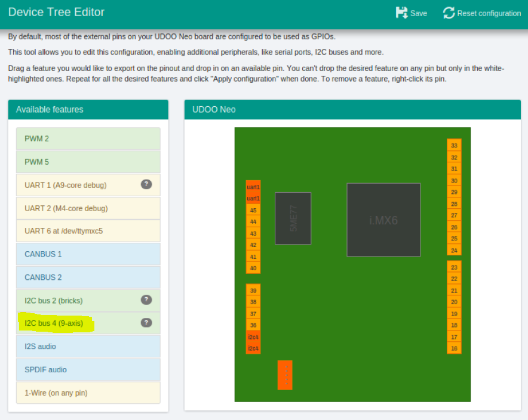Click the upper uart1 pin

[x=253, y=187]
